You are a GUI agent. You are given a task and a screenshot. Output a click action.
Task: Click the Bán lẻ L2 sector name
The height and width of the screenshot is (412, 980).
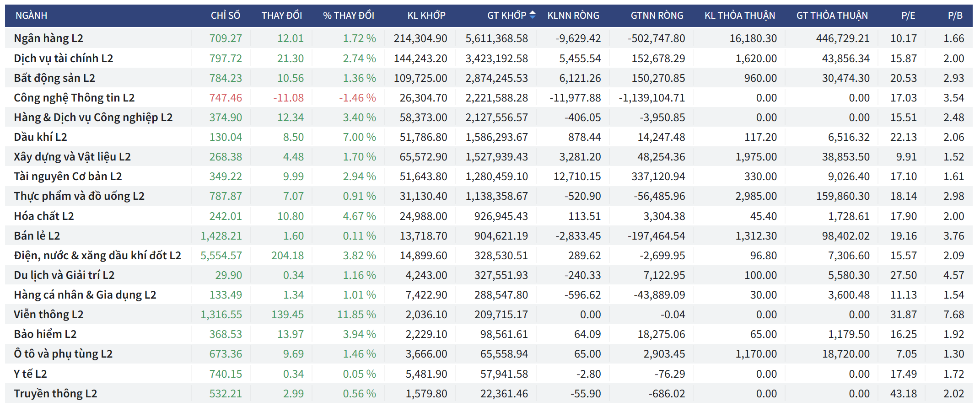coord(37,236)
